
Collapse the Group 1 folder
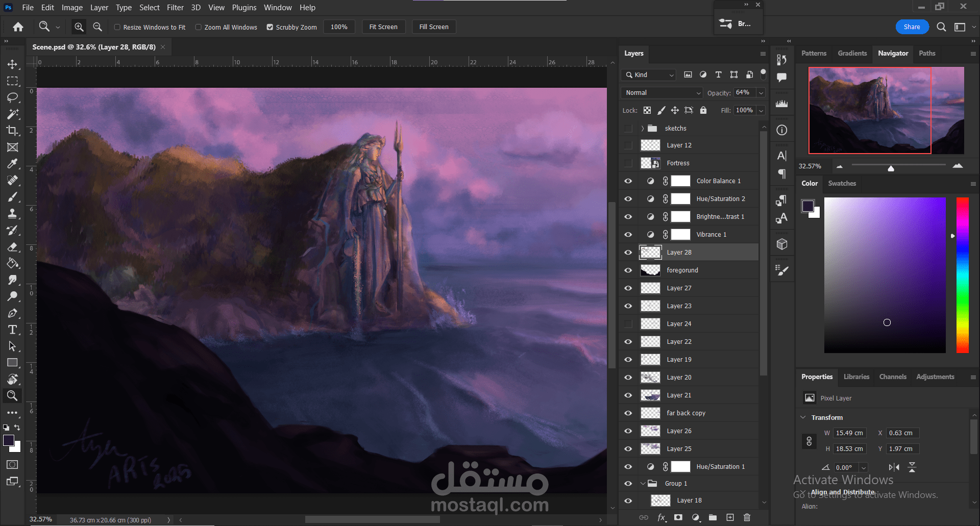click(x=643, y=484)
